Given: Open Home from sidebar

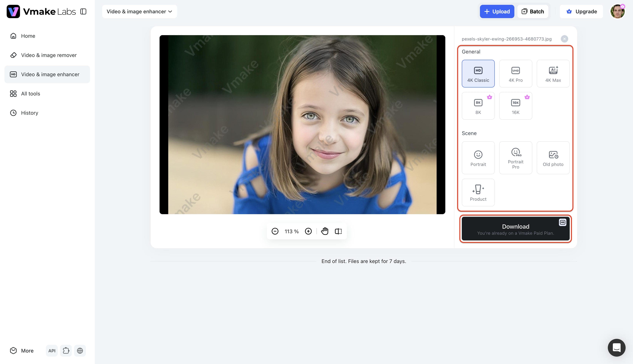Looking at the screenshot, I should click(47, 36).
